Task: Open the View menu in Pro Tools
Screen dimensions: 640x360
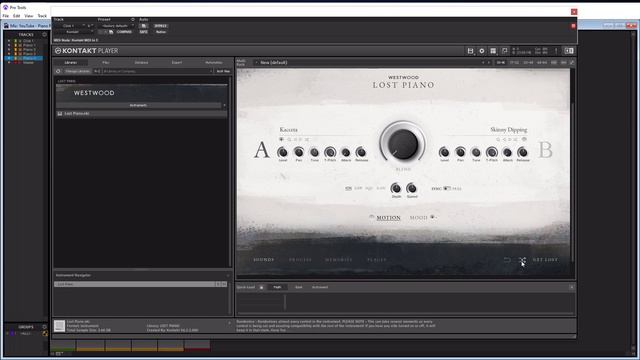Action: 29,16
